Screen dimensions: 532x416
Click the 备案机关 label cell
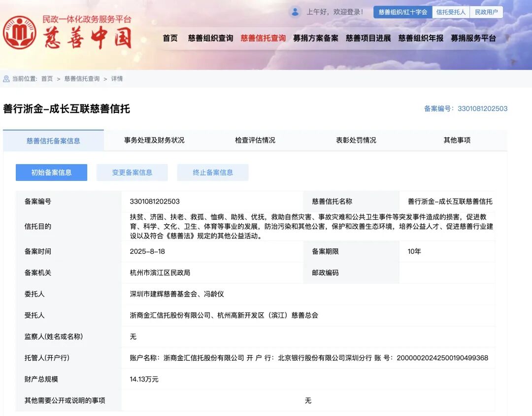pos(68,273)
